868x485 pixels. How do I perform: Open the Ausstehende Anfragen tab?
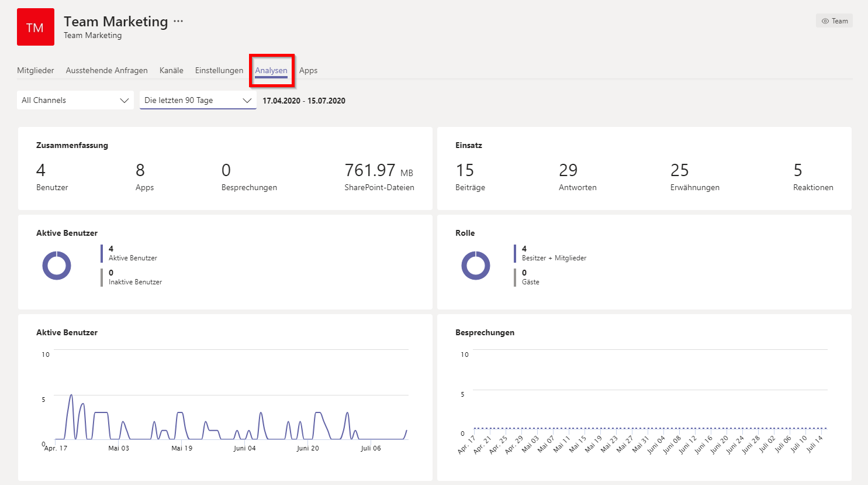pyautogui.click(x=107, y=70)
